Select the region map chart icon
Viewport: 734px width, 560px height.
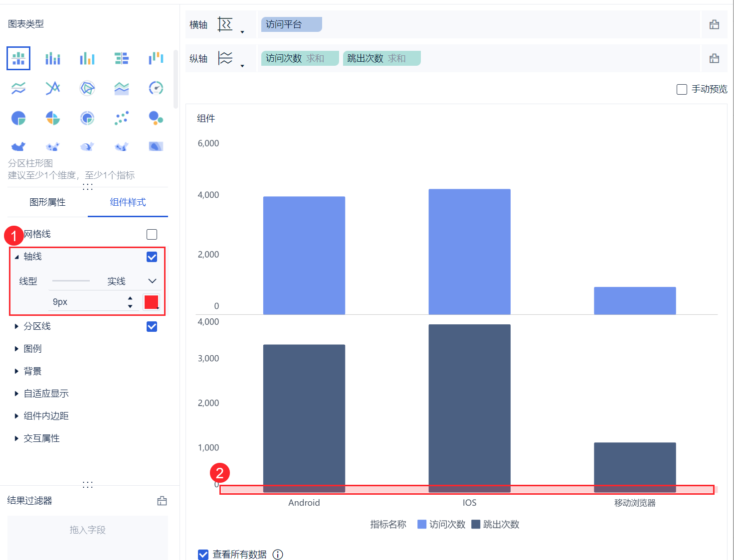(18, 146)
